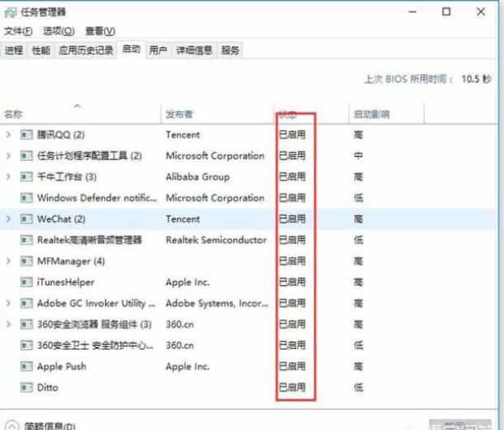Click the 简略信息(D) link
Screen dimensions: 504x430
(50, 426)
